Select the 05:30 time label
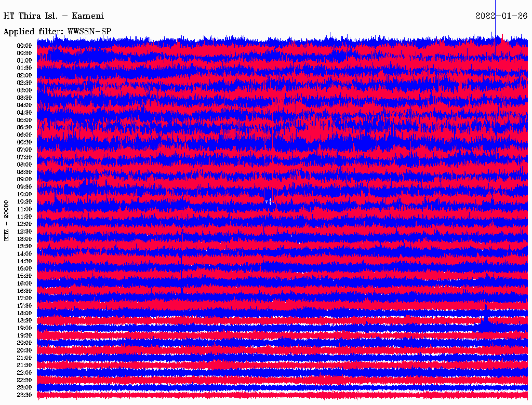Screen dimensions: 532x405 24,127
